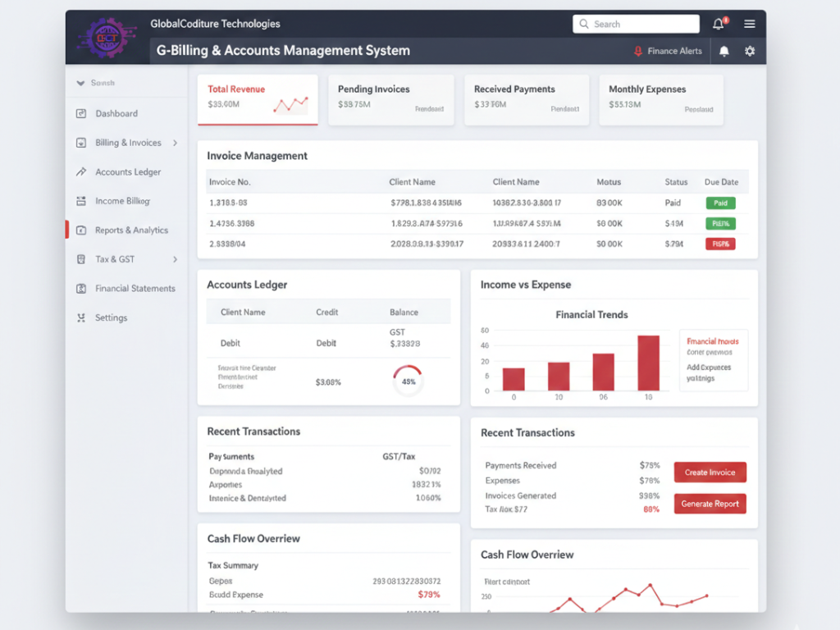Expand the Tax & GST submenu chevron
840x630 pixels.
point(175,259)
